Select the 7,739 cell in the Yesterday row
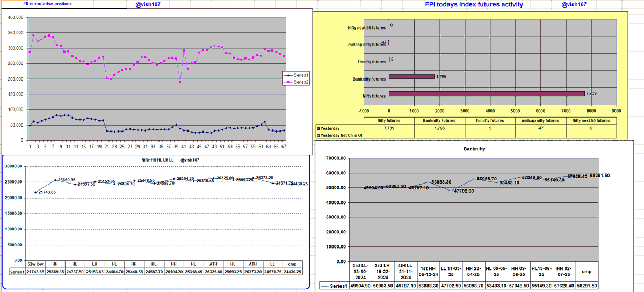644x292 pixels. [x=389, y=128]
